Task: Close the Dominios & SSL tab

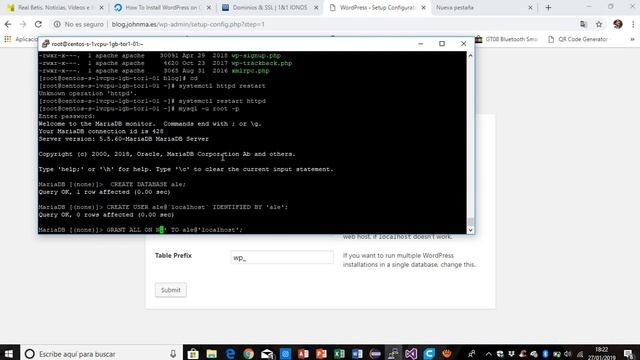Action: tap(316, 8)
